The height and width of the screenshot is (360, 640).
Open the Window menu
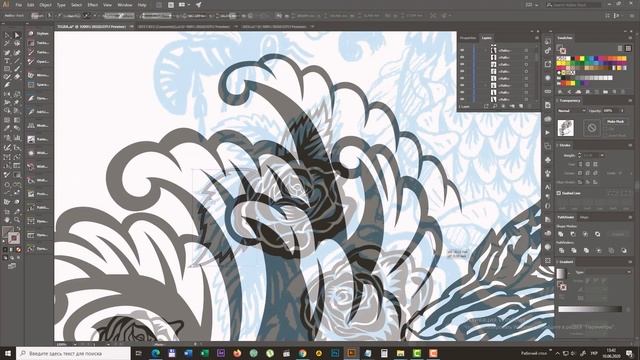(124, 5)
